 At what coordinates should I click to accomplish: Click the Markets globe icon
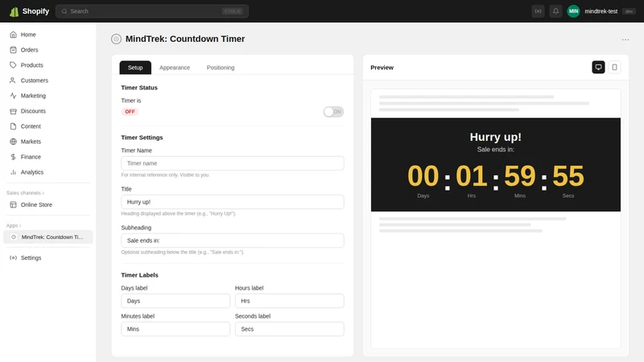(13, 142)
